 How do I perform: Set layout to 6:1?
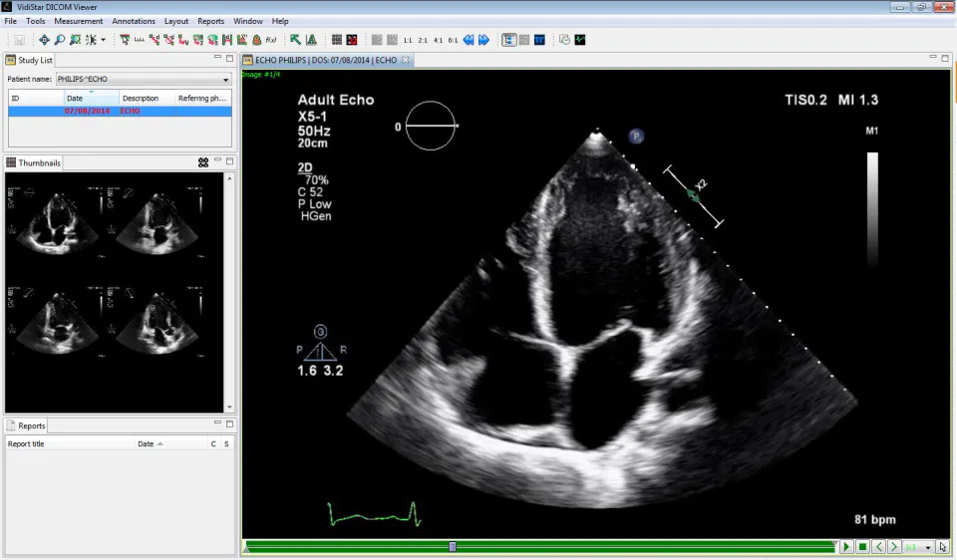click(x=453, y=40)
